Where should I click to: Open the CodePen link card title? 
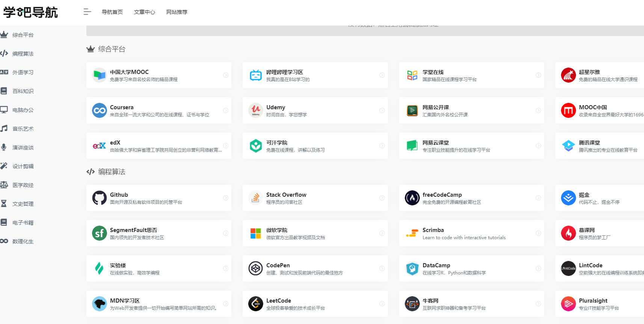pyautogui.click(x=278, y=265)
